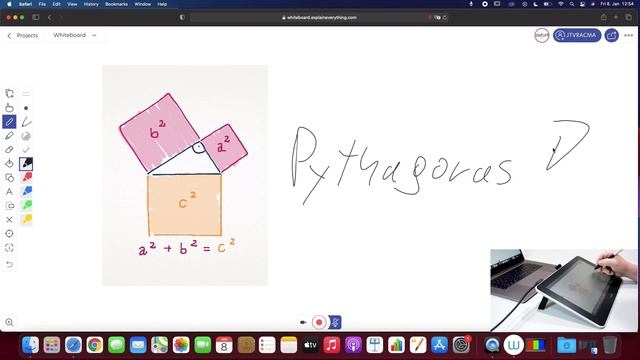Open Finder from the dock

click(x=30, y=345)
